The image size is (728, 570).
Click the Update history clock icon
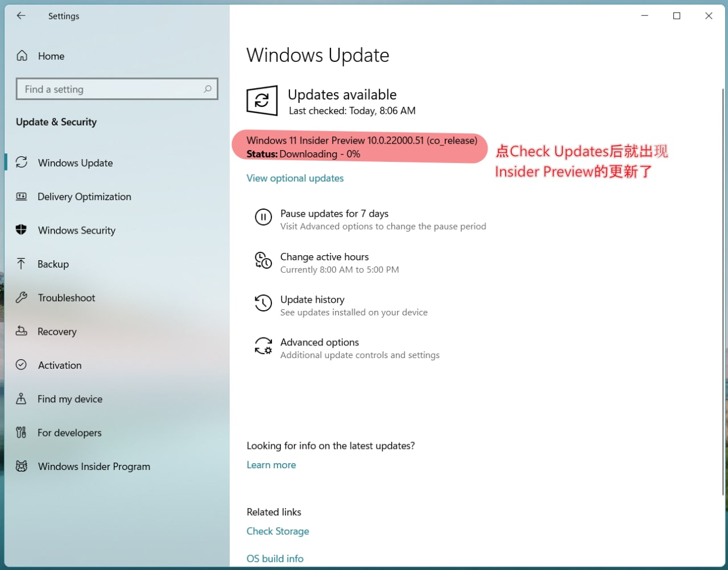(x=263, y=303)
